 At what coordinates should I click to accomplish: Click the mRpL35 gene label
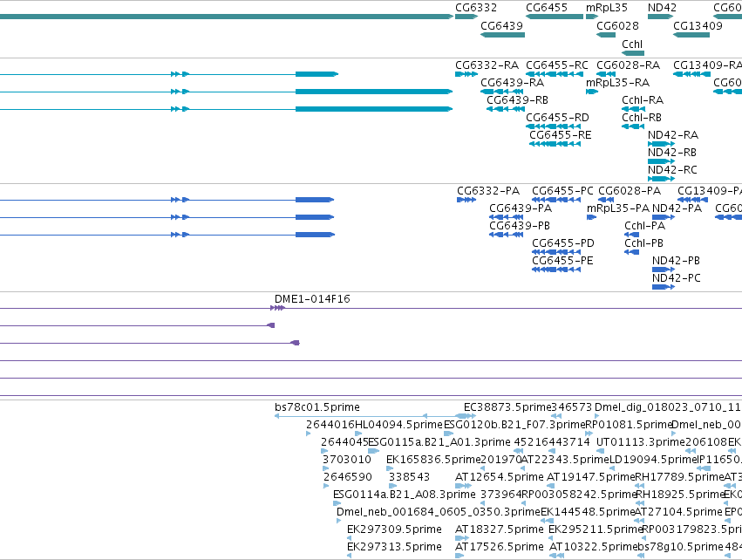pos(607,8)
